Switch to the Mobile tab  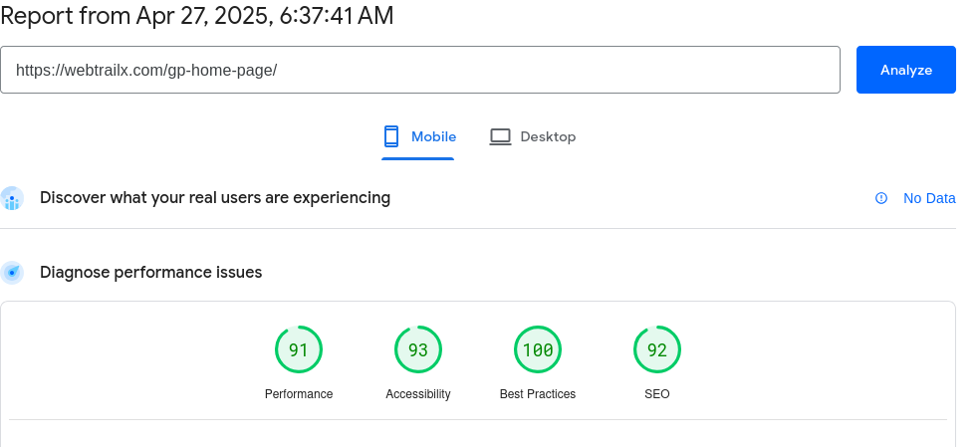click(418, 137)
